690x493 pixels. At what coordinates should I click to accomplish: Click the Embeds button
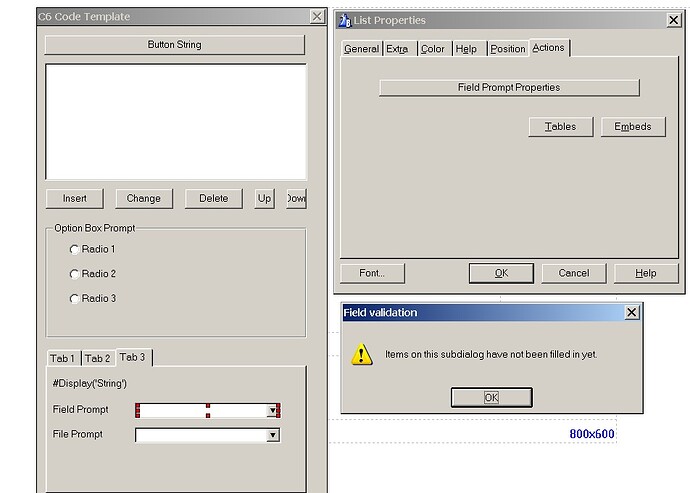coord(633,127)
